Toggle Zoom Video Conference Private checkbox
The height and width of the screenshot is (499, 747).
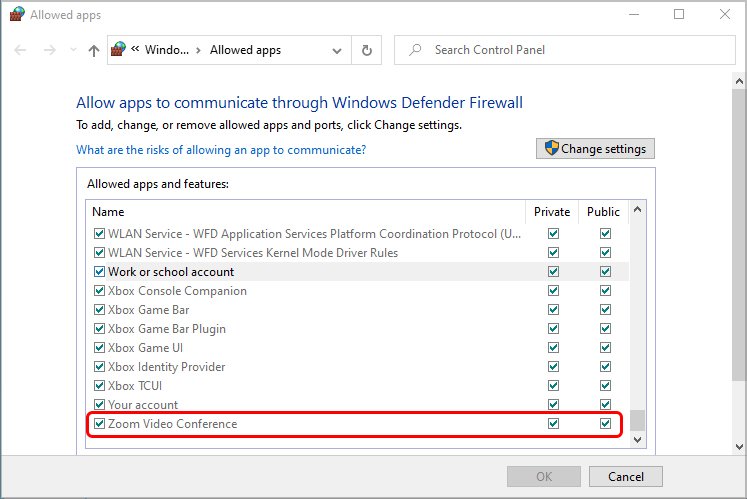pyautogui.click(x=553, y=423)
